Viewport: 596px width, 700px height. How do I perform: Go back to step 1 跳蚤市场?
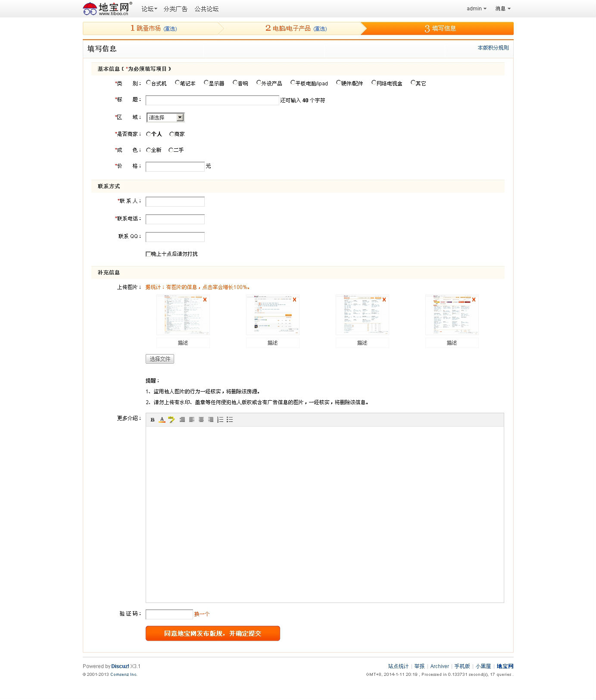(146, 28)
